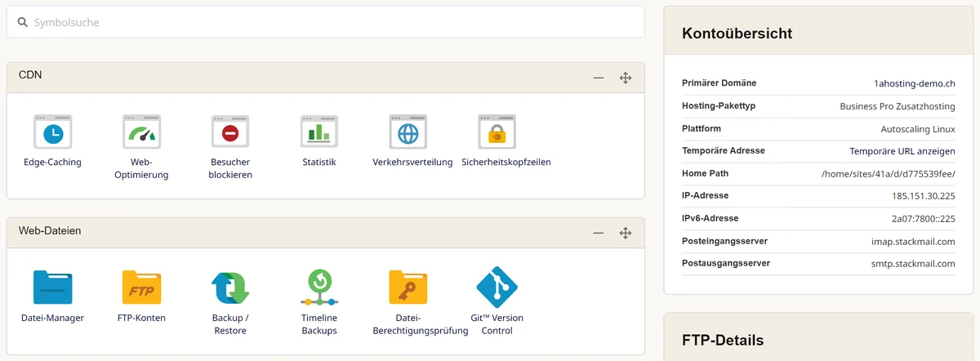Click the Kontoübersicht heading
Viewport: 980px width, 361px height.
737,33
